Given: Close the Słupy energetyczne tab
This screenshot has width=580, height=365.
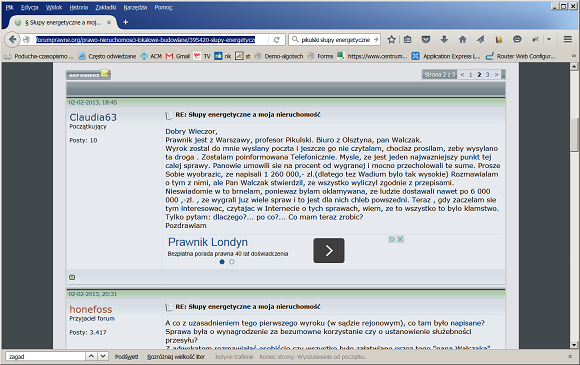Looking at the screenshot, I should (109, 23).
